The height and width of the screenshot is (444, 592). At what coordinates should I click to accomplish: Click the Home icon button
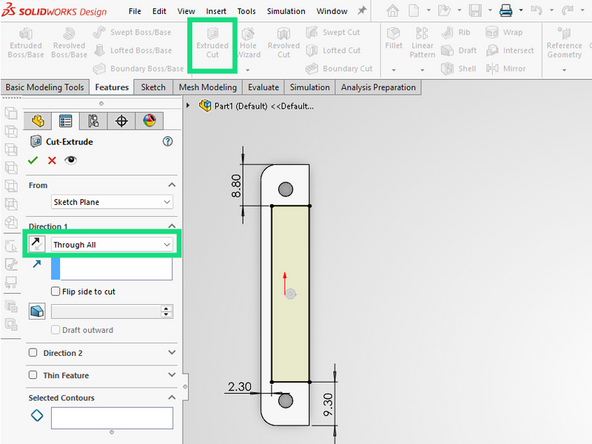393,11
